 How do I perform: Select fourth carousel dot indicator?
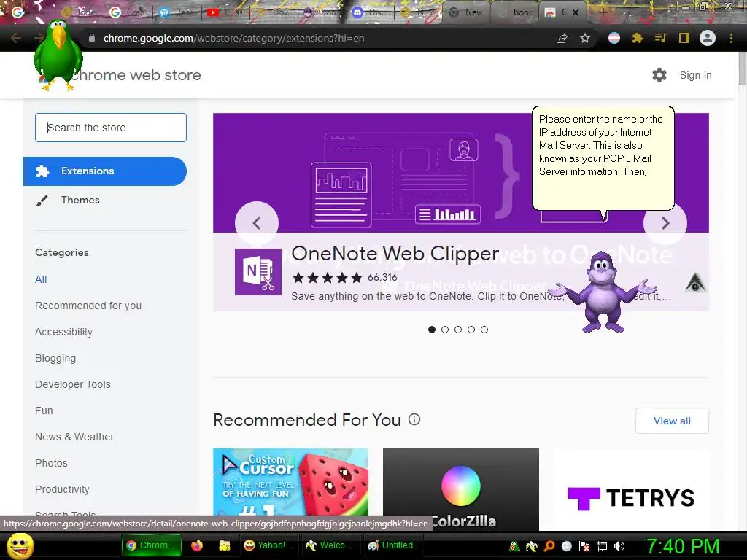coord(471,330)
